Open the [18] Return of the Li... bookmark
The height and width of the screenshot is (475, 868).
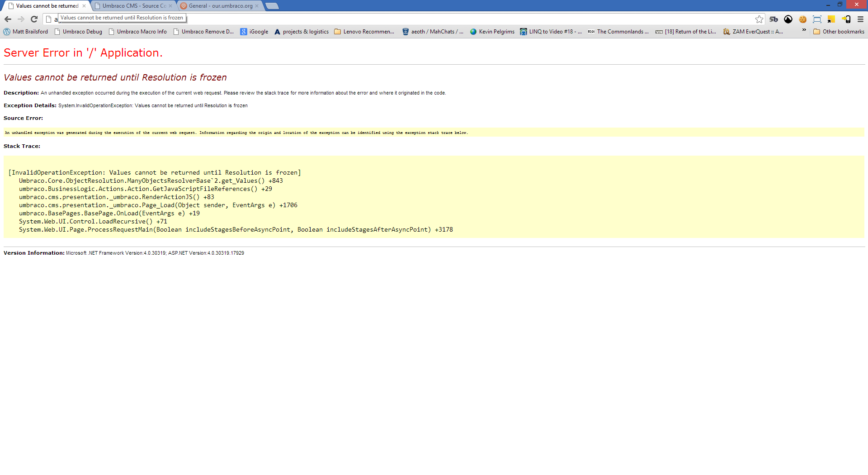pyautogui.click(x=686, y=32)
